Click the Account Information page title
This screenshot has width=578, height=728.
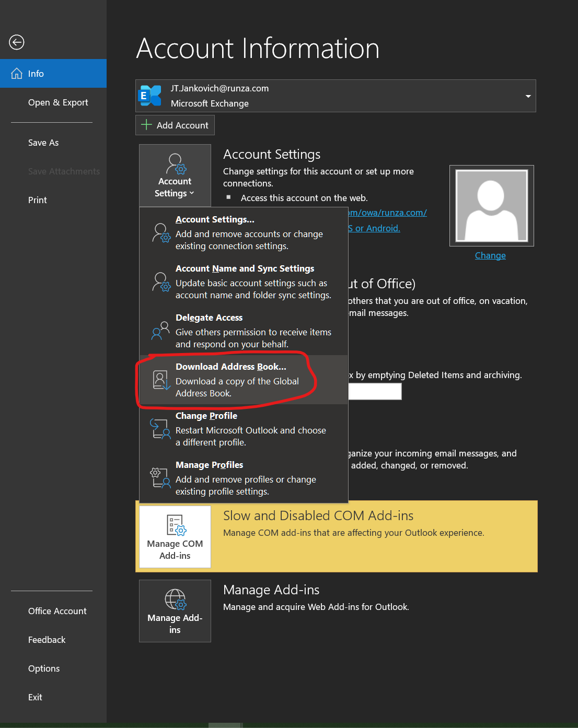point(258,49)
